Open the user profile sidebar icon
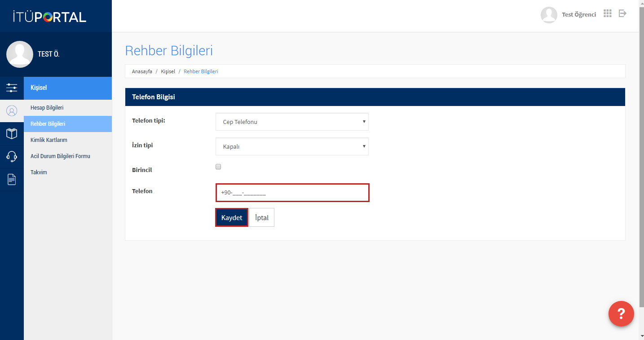Image resolution: width=644 pixels, height=340 pixels. [12, 111]
